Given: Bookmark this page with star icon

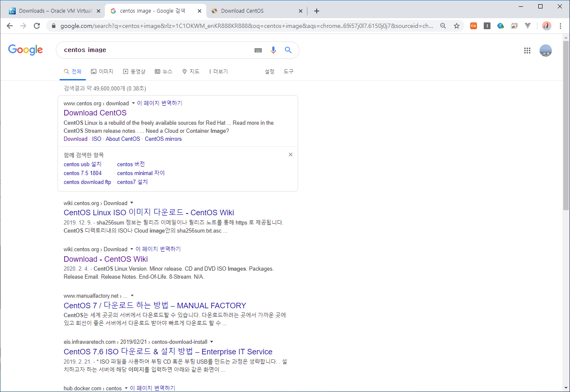Looking at the screenshot, I should tap(457, 26).
